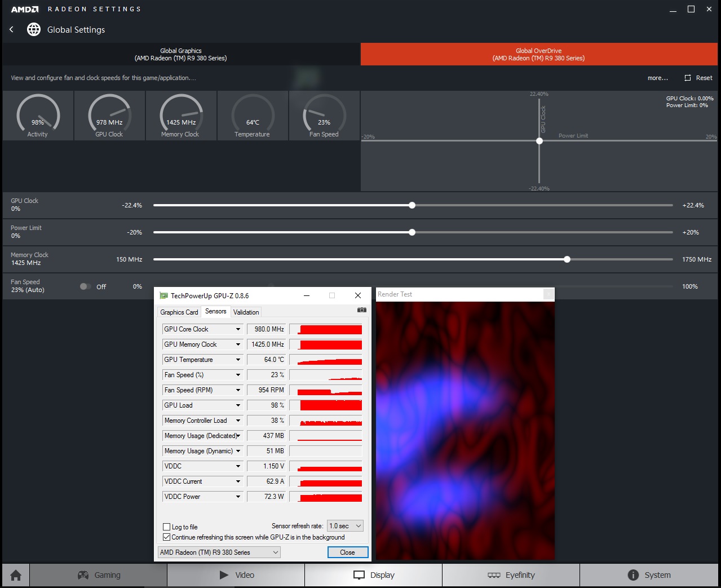Open the Graphics Card tab in GPU-Z

pyautogui.click(x=179, y=312)
